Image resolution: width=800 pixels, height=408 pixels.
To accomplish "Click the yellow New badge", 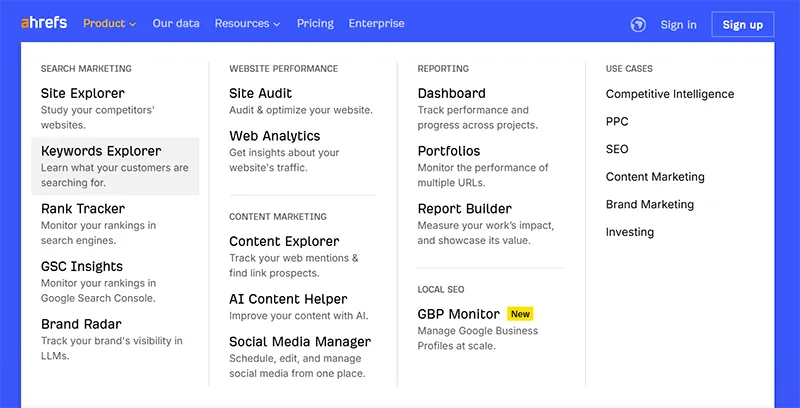I will (520, 314).
